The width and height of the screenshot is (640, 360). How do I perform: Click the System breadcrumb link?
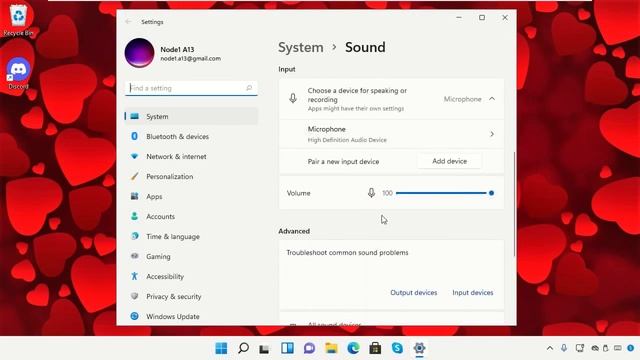click(301, 47)
